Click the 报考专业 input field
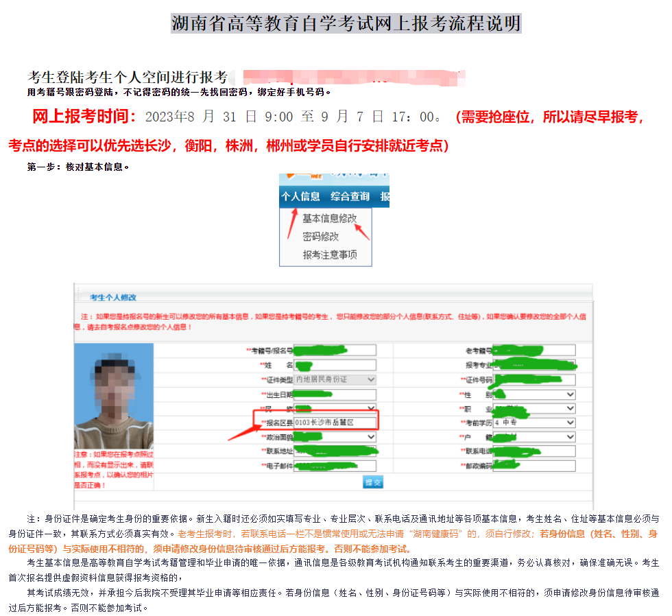The width and height of the screenshot is (672, 616). (x=534, y=365)
